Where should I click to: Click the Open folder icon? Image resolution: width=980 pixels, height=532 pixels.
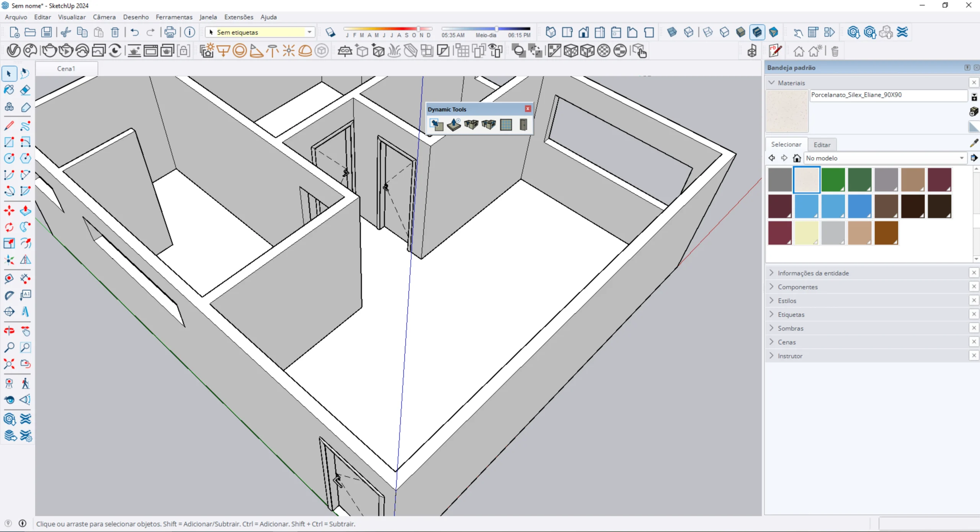(30, 32)
